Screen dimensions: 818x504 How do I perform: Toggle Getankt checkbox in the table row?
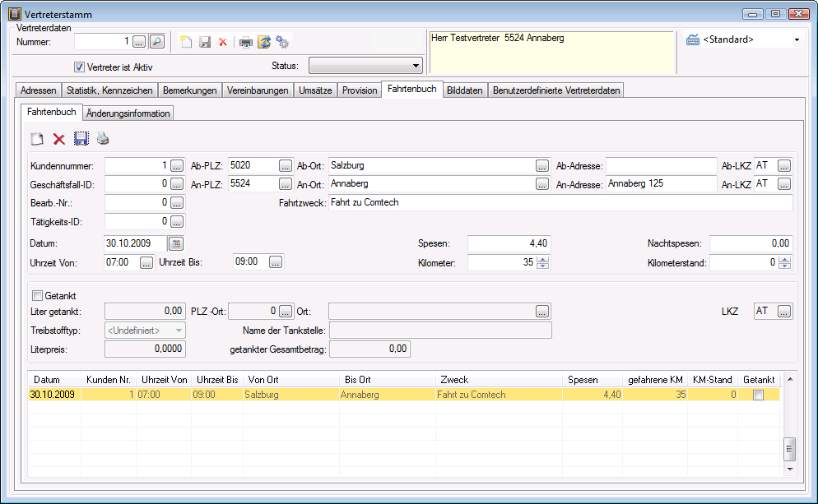[759, 395]
